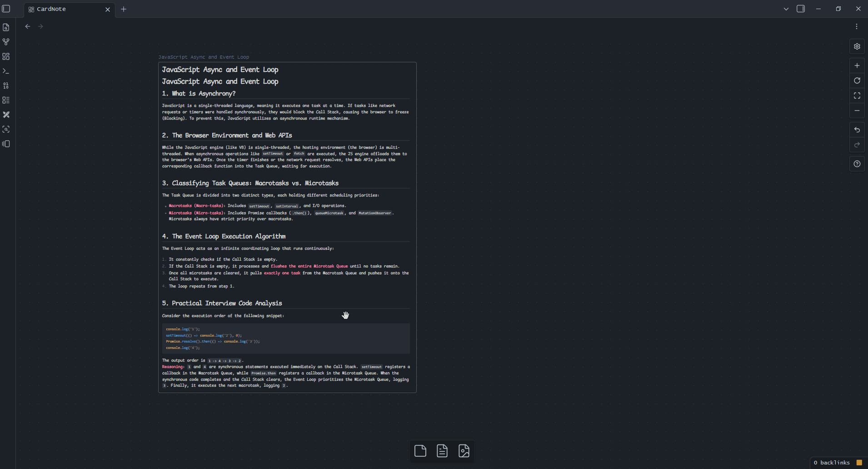The height and width of the screenshot is (469, 868).
Task: Redo canvas action
Action: pos(857,145)
